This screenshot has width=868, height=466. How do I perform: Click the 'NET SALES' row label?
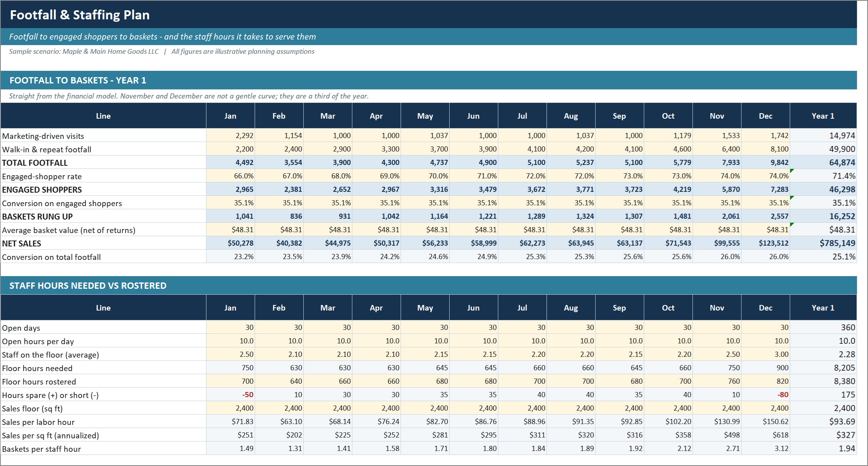point(22,244)
